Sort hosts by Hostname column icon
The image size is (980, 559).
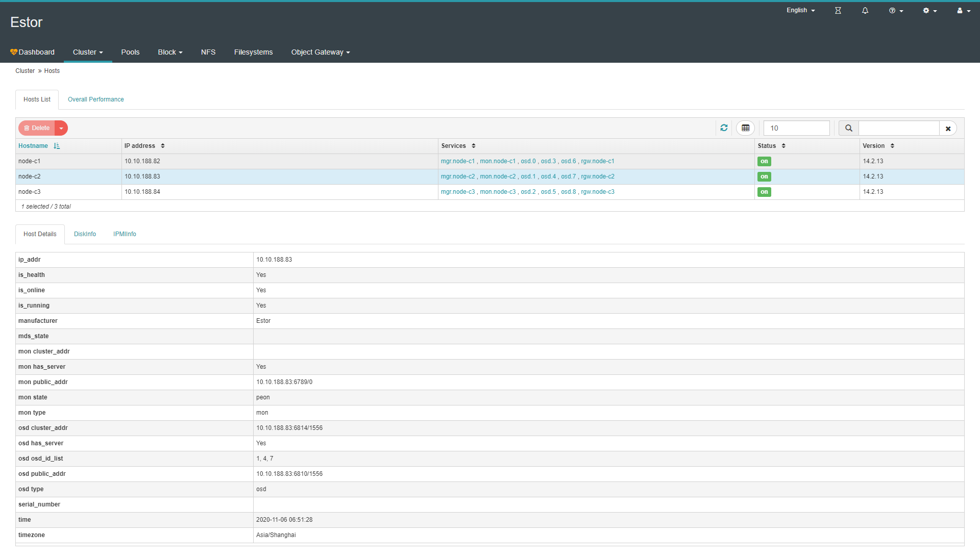57,146
